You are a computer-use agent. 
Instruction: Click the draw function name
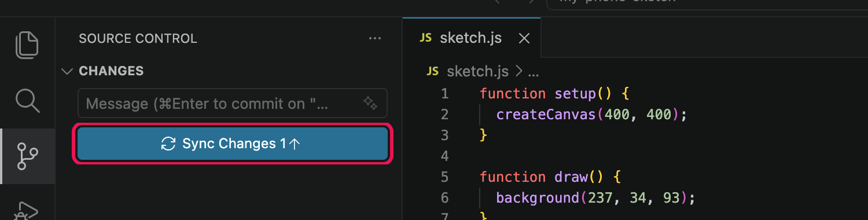point(571,177)
